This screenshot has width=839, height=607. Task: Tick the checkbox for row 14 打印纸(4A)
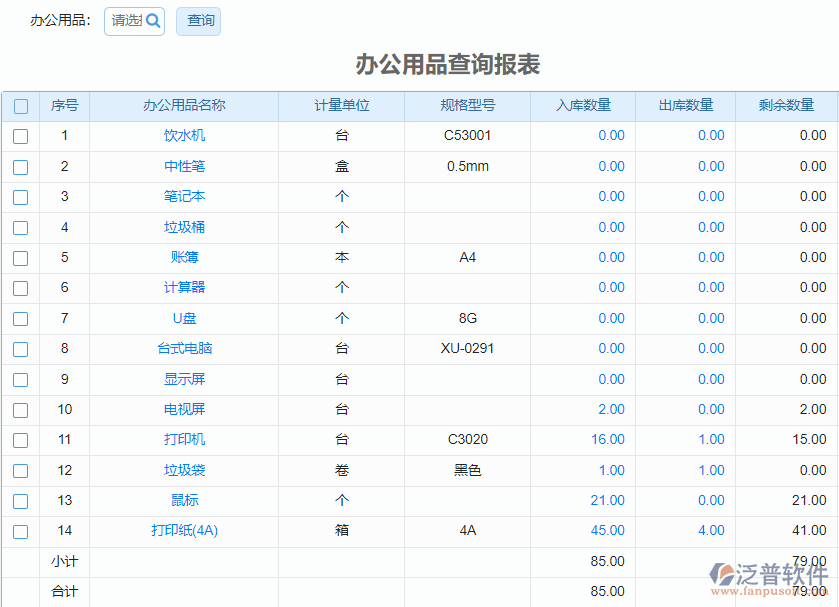point(20,531)
